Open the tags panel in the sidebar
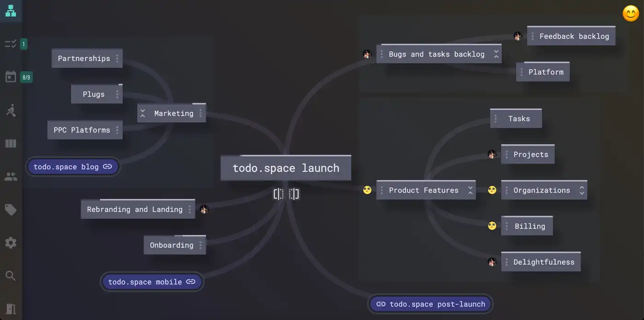Viewport: 644px width, 320px height. [x=10, y=209]
